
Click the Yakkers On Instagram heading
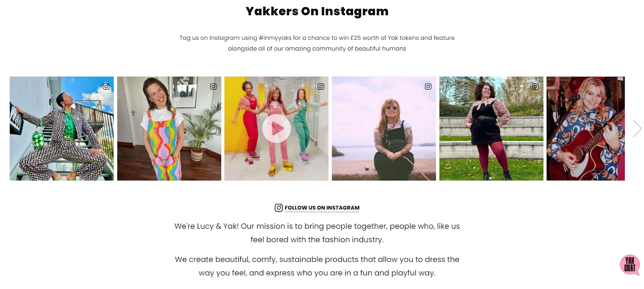317,11
